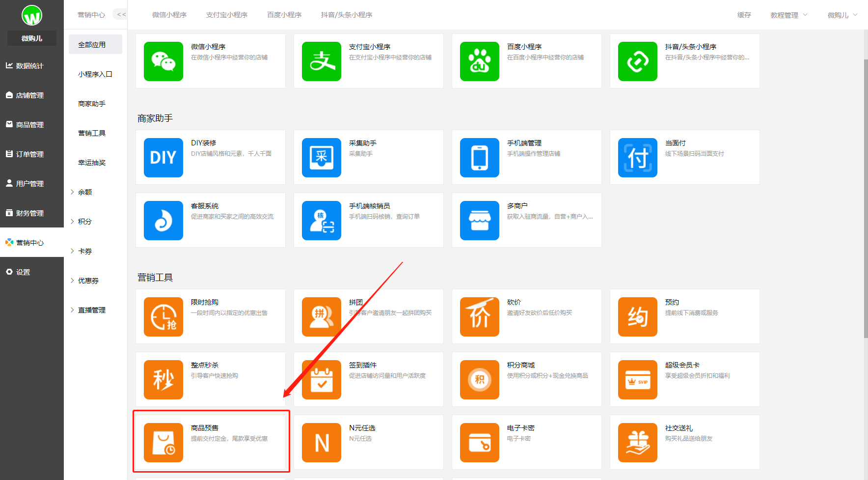
Task: Open the DIY decoration icon
Action: click(x=163, y=158)
